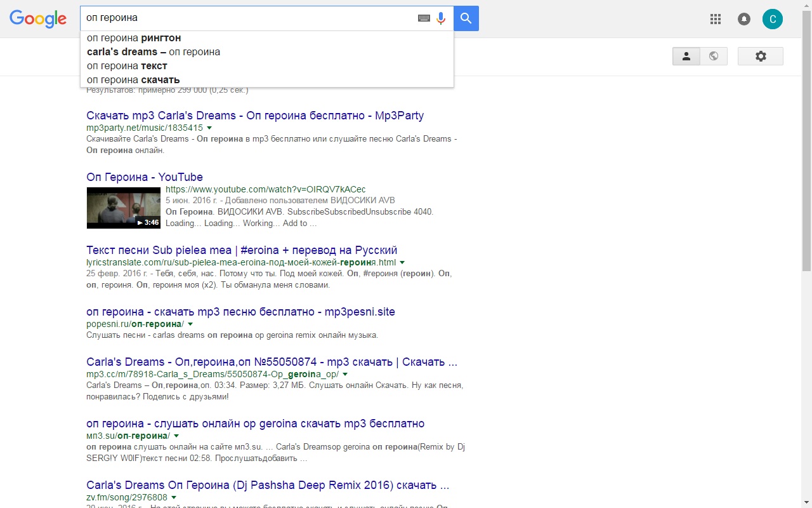The width and height of the screenshot is (812, 508).
Task: Open mp3pesni.site result link
Action: pos(240,312)
